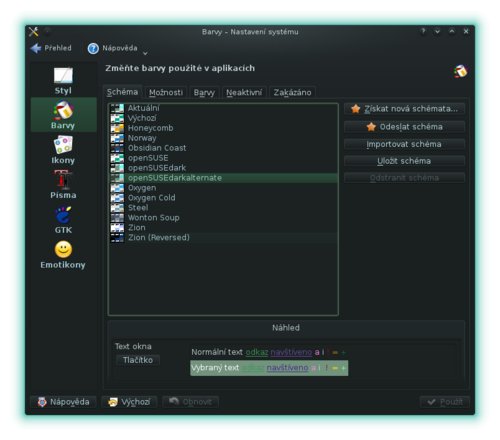
Task: Click Získat nová schémata button
Action: pos(404,109)
